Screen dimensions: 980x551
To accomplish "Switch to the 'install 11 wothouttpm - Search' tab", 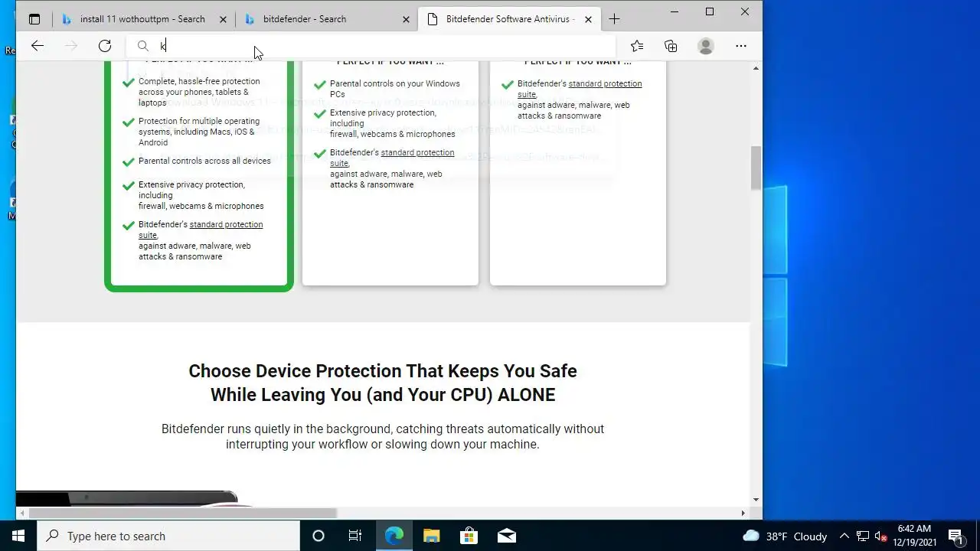I will pos(142,19).
